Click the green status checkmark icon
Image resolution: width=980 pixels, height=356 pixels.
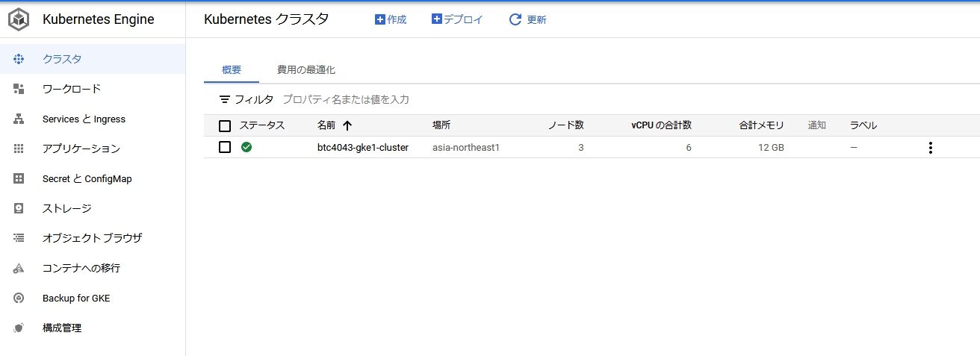(x=246, y=147)
